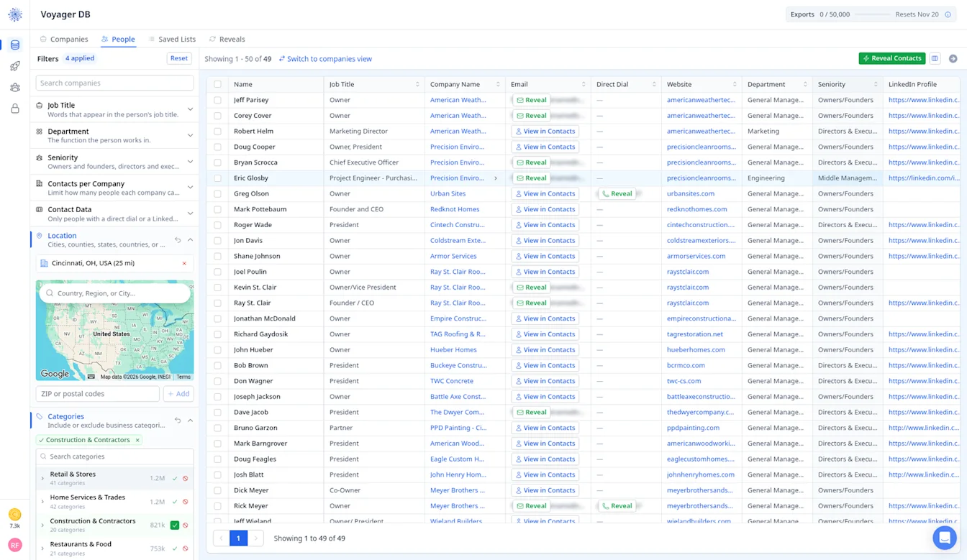Expand the Department filter section
Image resolution: width=967 pixels, height=560 pixels.
click(x=190, y=135)
